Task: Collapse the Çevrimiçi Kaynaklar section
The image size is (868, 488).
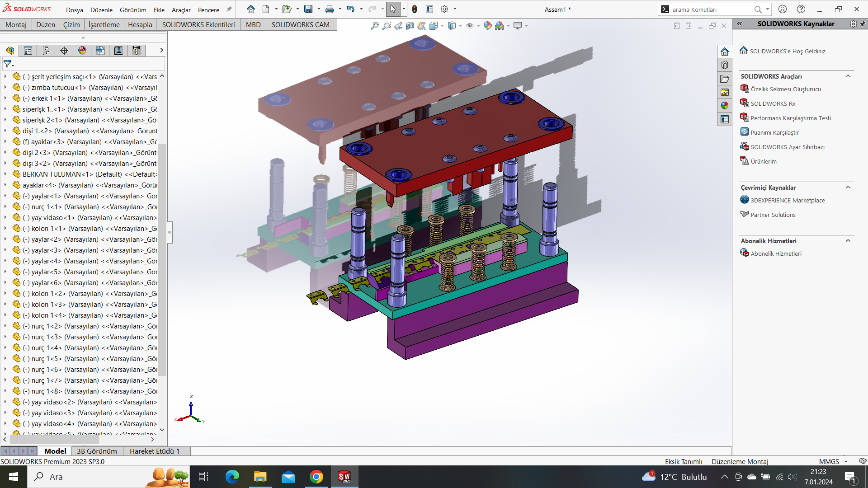Action: click(848, 188)
